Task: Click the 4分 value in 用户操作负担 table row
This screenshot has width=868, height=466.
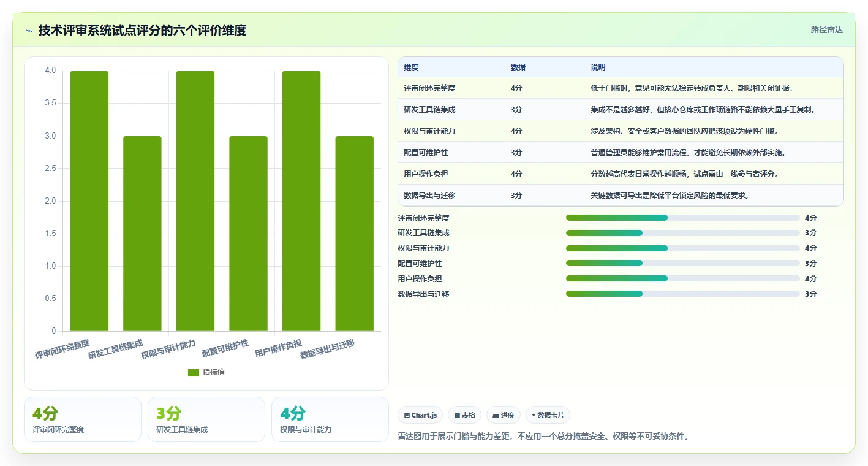Action: coord(516,174)
